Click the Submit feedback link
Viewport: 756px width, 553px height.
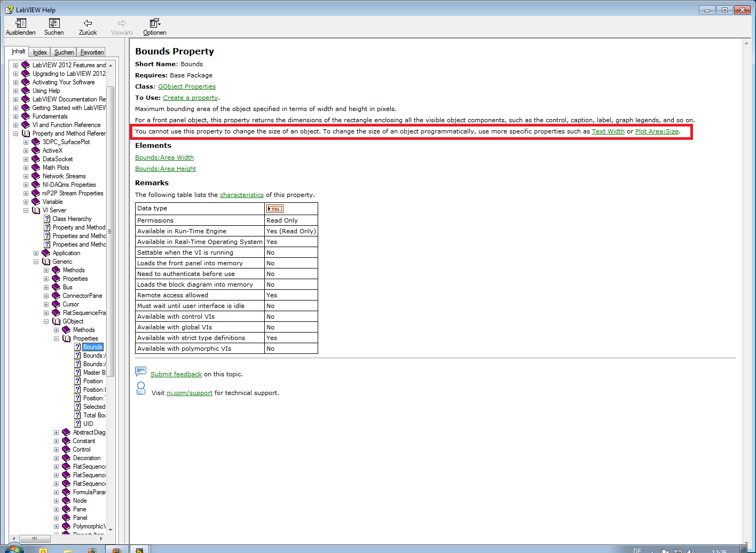176,374
